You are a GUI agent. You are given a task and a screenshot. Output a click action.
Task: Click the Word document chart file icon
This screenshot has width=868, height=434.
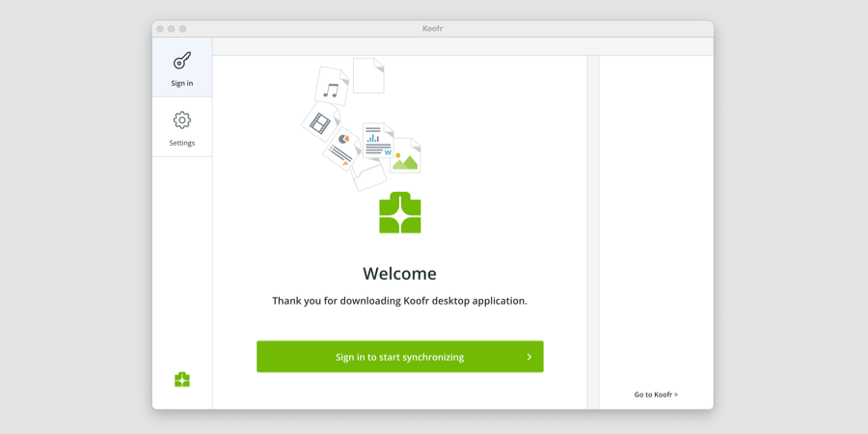pyautogui.click(x=378, y=141)
